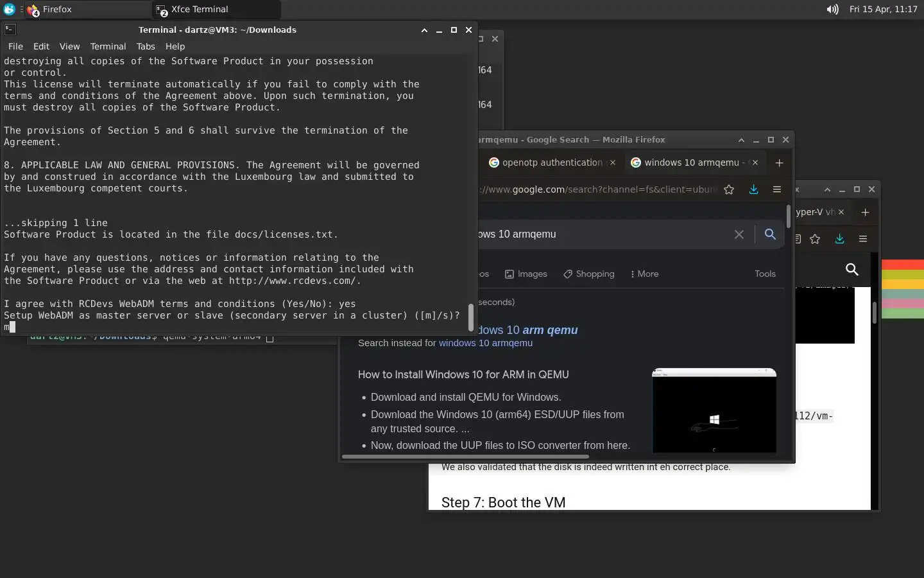Expand the More search filters dropdown
This screenshot has width=924, height=578.
[x=645, y=274]
